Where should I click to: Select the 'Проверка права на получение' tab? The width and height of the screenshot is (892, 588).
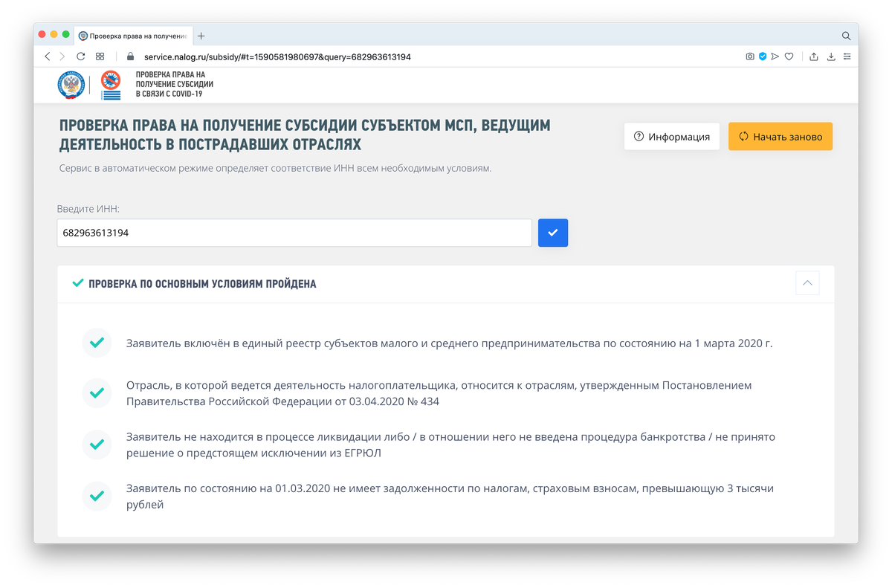coord(134,35)
